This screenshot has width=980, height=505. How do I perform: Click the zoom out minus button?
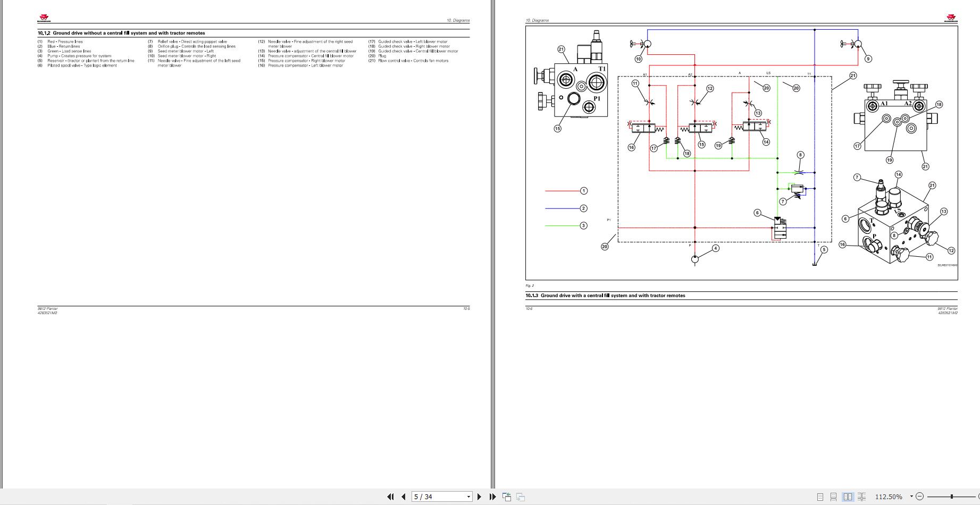click(920, 496)
